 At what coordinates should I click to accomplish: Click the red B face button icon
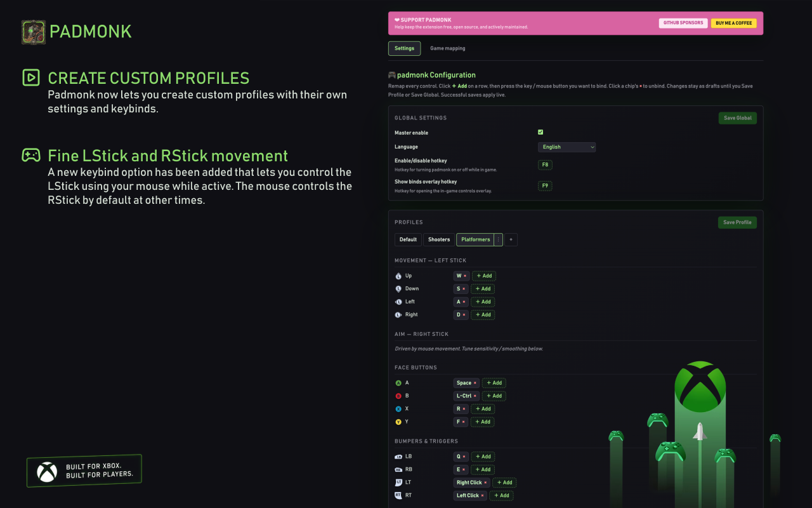tap(398, 396)
